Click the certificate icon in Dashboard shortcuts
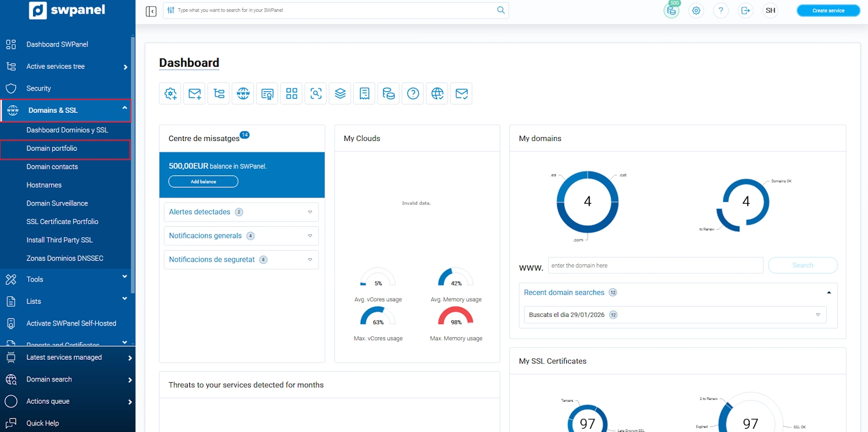 coord(267,94)
